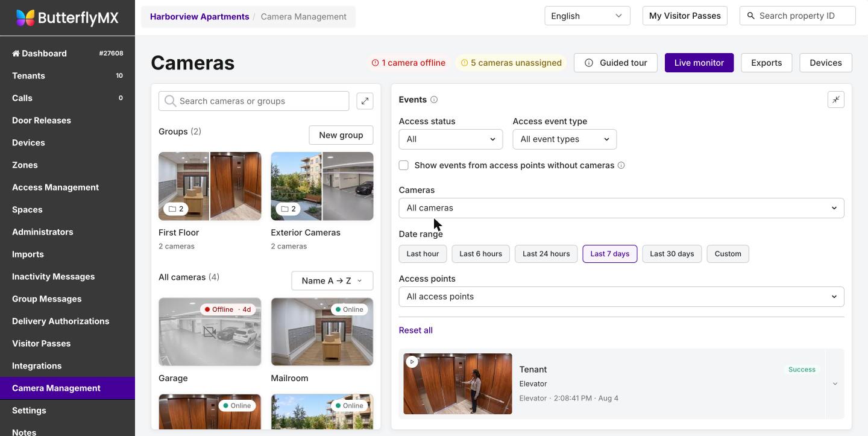Image resolution: width=868 pixels, height=436 pixels.
Task: Enable events from access points without cameras
Action: [404, 165]
